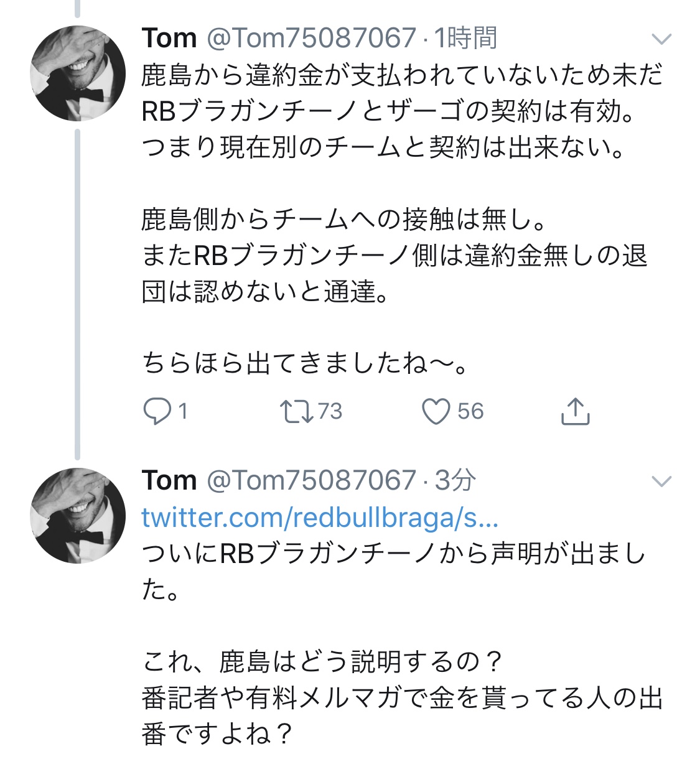This screenshot has height=759, width=700.
Task: Share the first tweet using the upload arrow icon
Action: [575, 411]
